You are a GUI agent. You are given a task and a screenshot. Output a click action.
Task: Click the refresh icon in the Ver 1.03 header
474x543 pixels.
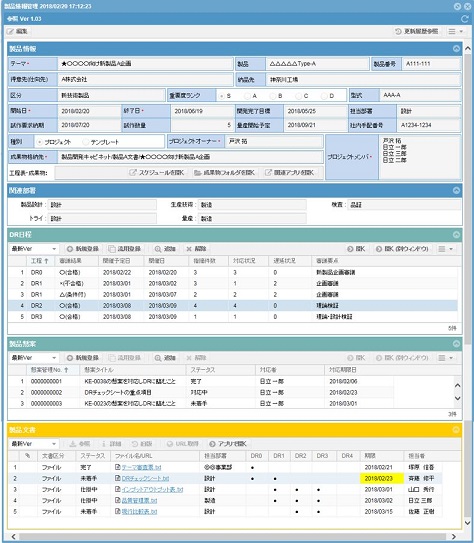point(465,19)
